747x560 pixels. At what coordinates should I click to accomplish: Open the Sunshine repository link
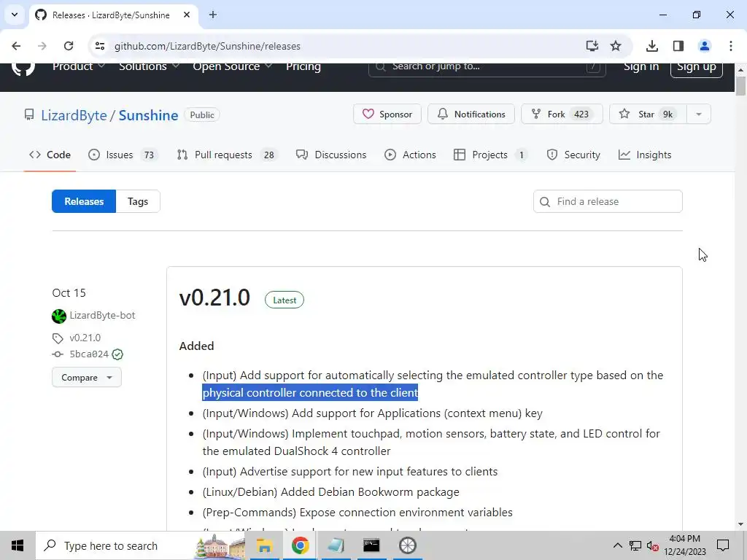coord(148,115)
